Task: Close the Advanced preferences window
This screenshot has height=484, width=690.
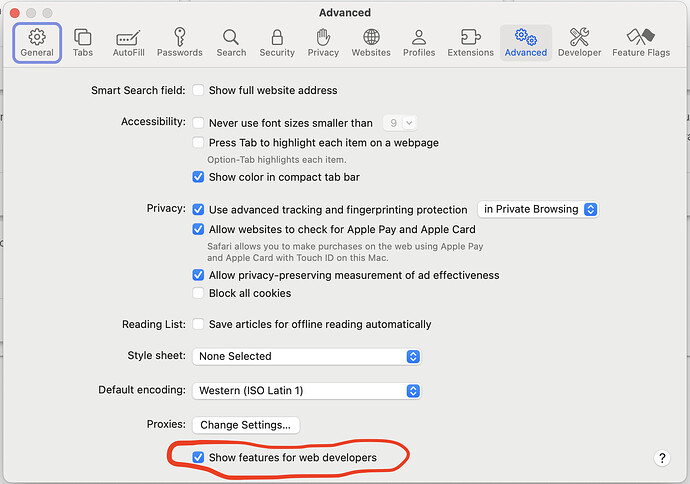Action: (x=15, y=13)
